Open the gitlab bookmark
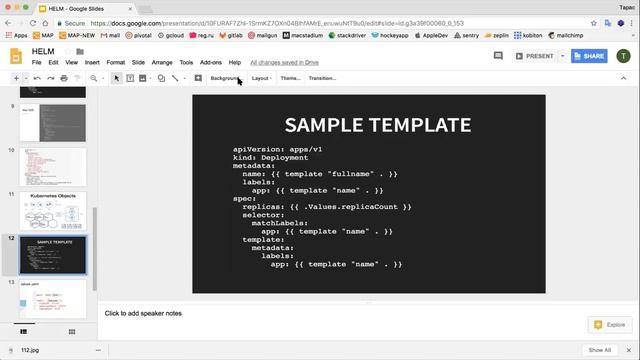This screenshot has width=640, height=360. tap(231, 36)
